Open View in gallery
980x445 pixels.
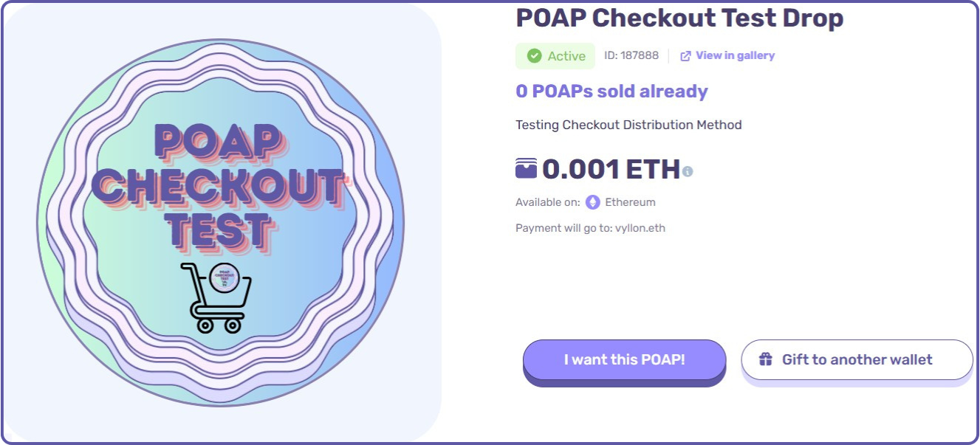click(733, 55)
